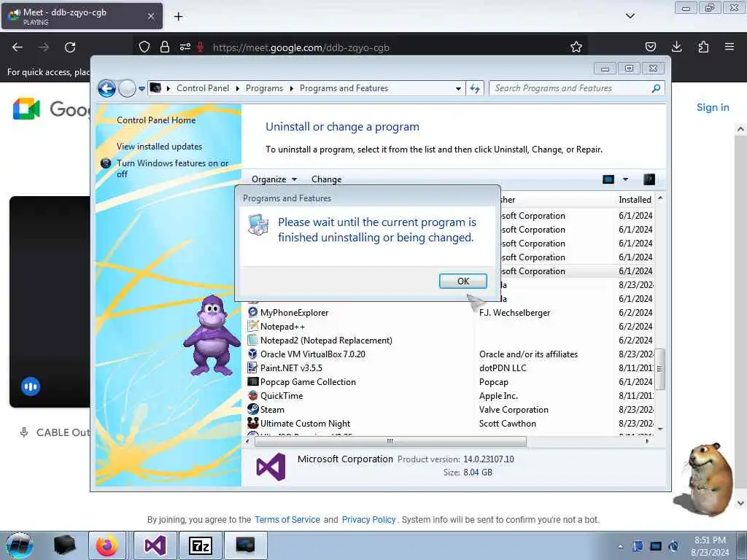The height and width of the screenshot is (560, 747).
Task: Click the horizontal scrollbar in program list
Action: (390, 441)
